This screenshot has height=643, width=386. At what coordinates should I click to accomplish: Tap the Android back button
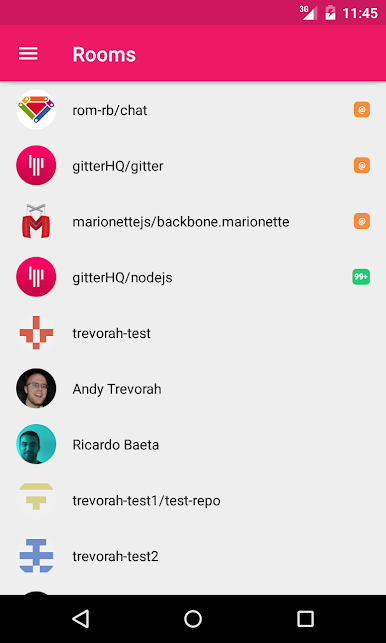[80, 618]
